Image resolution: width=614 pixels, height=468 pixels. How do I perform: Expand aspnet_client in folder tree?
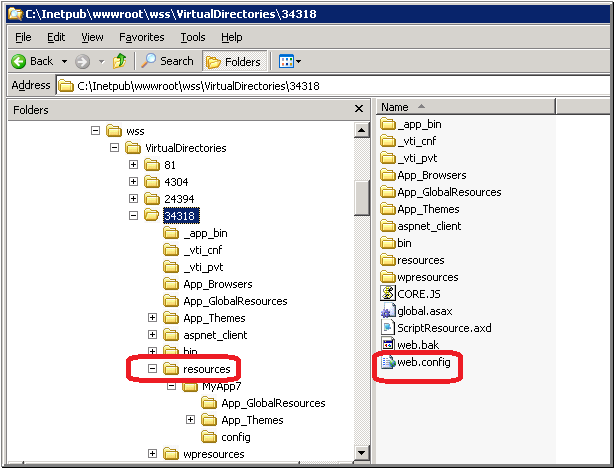tap(152, 334)
